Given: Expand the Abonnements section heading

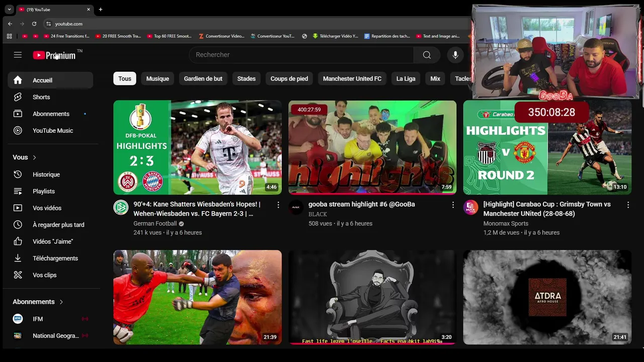Looking at the screenshot, I should [38, 302].
